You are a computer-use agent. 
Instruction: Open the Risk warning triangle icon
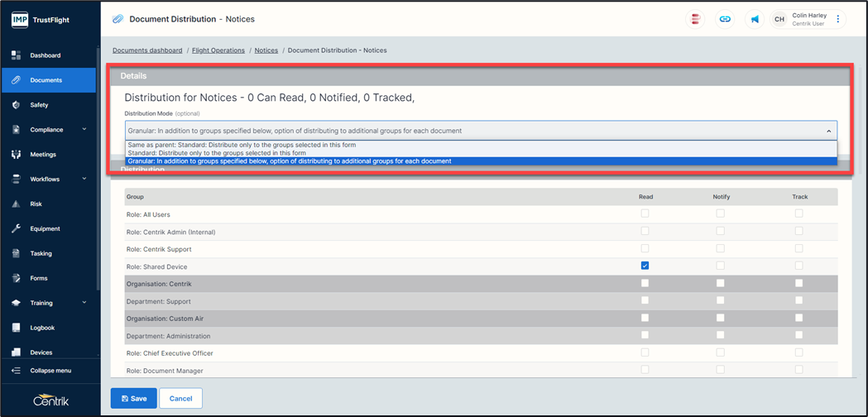pyautogui.click(x=16, y=204)
